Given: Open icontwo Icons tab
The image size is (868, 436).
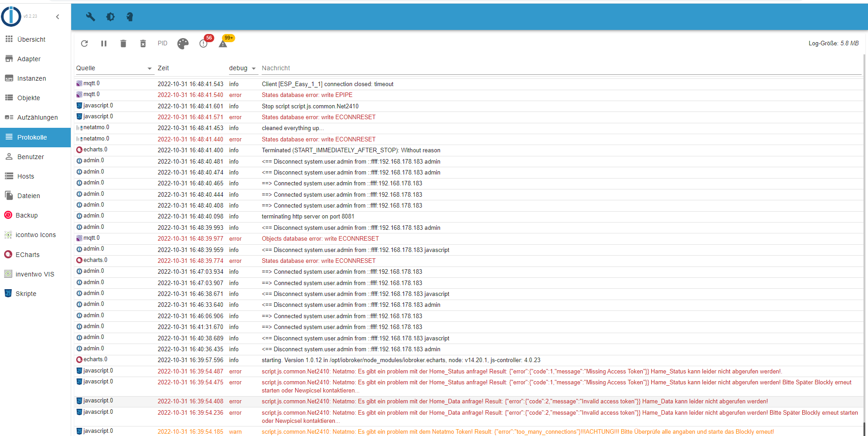Looking at the screenshot, I should pos(35,235).
